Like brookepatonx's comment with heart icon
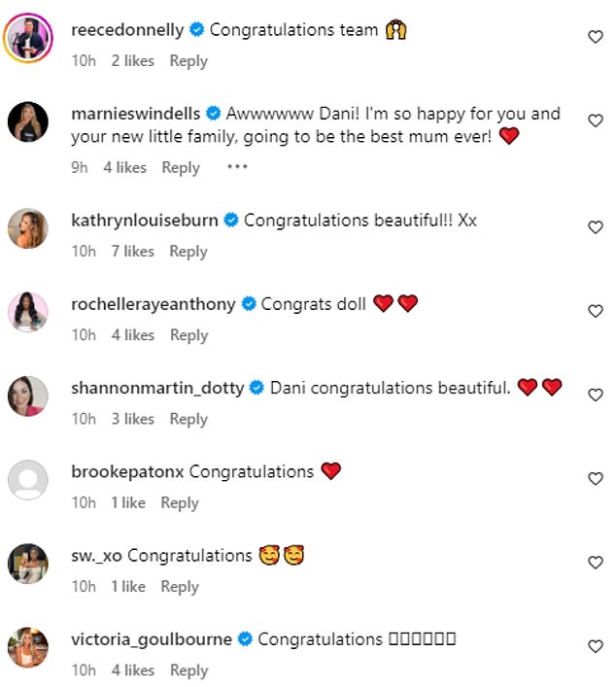This screenshot has height=687, width=616. point(596,478)
